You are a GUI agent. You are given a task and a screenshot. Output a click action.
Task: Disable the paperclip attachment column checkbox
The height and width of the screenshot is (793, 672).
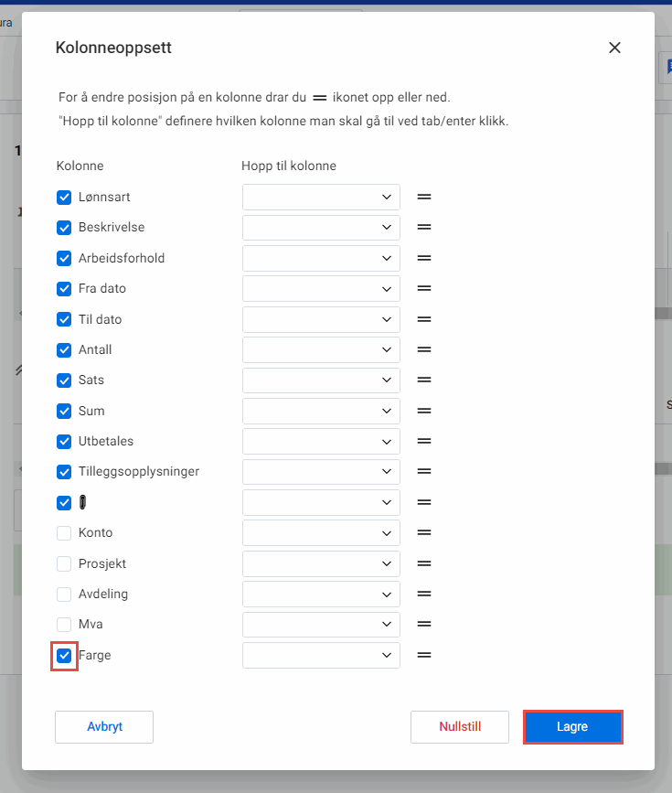(64, 502)
